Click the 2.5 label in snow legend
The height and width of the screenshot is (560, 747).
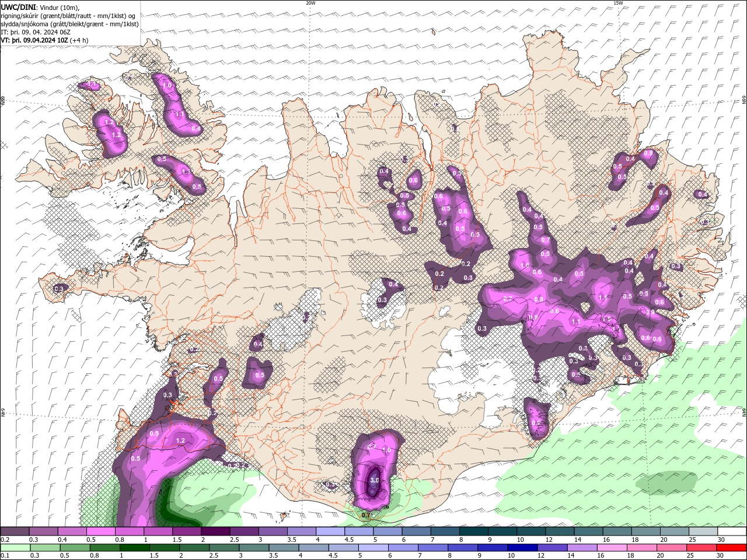[235, 540]
